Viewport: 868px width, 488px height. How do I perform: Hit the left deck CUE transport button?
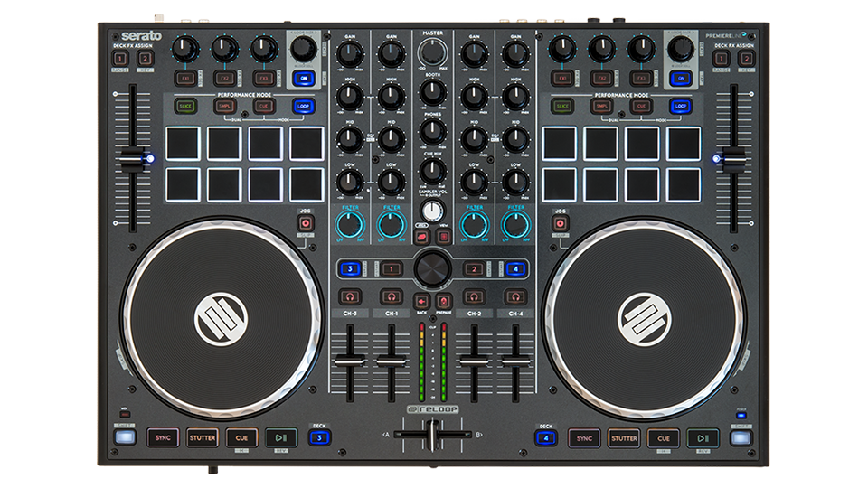(x=242, y=437)
